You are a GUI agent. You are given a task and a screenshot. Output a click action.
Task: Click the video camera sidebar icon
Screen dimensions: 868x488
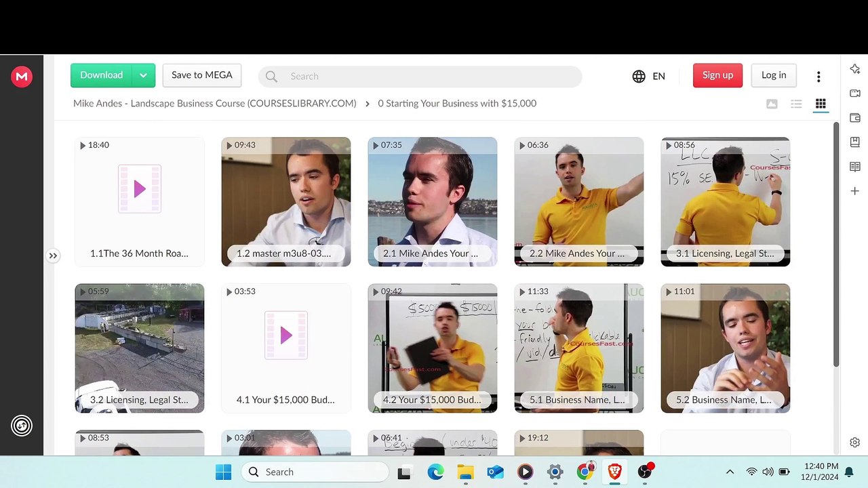pyautogui.click(x=854, y=94)
